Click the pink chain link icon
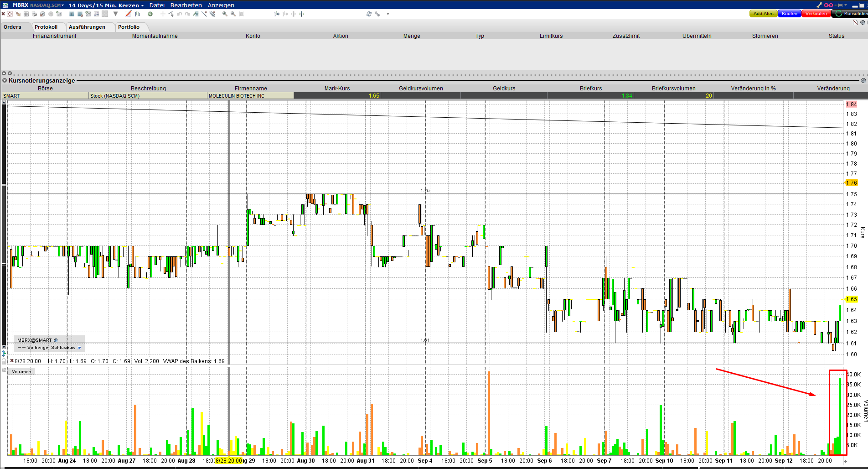 [828, 5]
